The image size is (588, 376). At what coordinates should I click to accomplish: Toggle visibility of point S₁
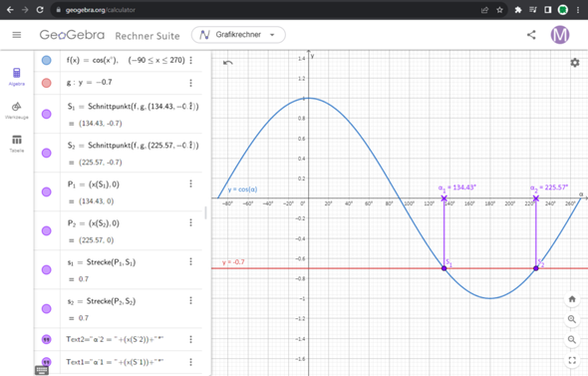click(47, 114)
